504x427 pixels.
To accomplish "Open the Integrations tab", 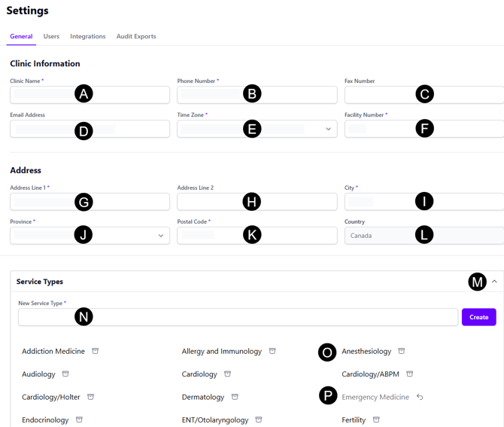I will [88, 36].
